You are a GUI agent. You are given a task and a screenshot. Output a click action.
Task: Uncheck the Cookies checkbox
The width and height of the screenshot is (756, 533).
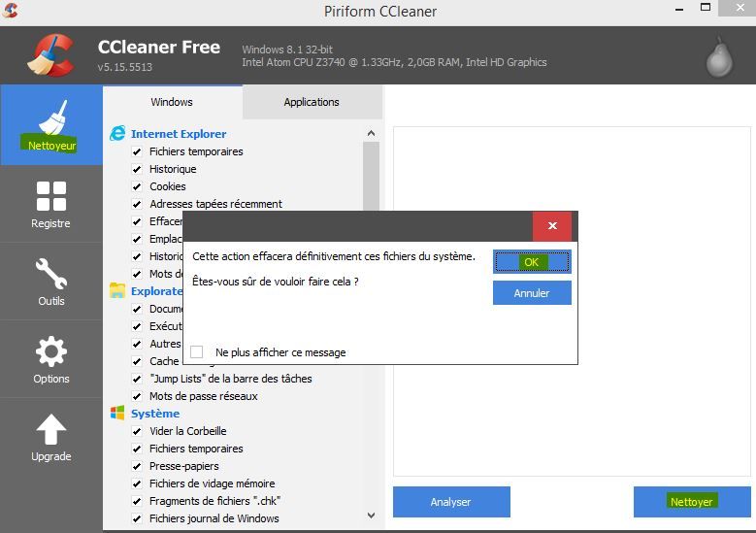click(137, 186)
